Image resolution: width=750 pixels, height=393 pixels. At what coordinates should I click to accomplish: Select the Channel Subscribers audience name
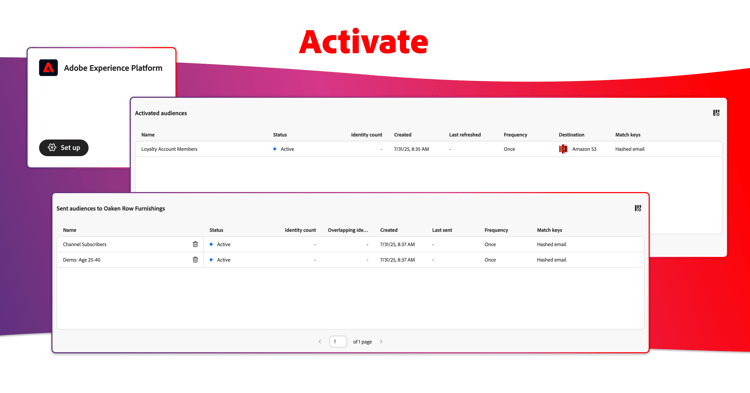click(x=85, y=244)
